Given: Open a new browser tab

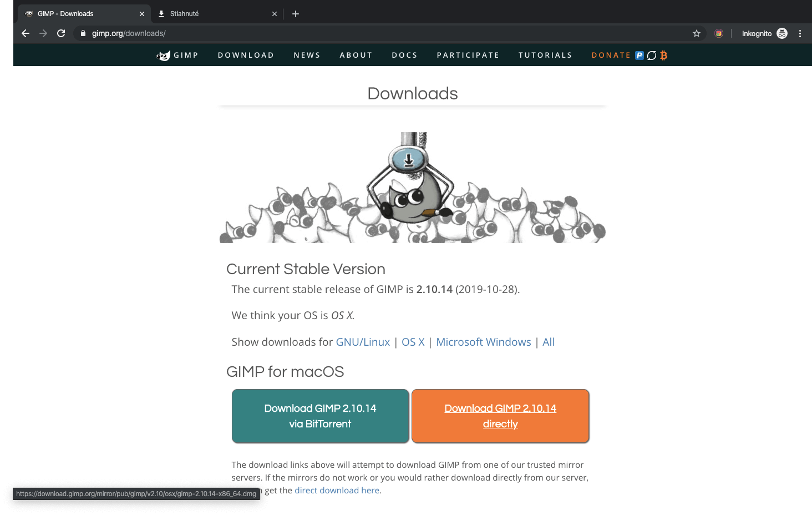Looking at the screenshot, I should point(296,14).
